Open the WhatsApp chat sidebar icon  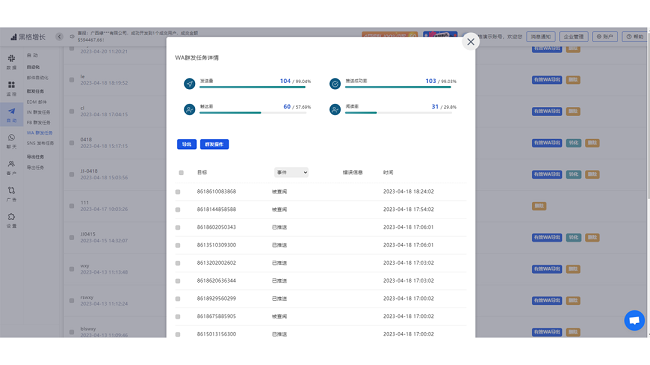pos(12,138)
